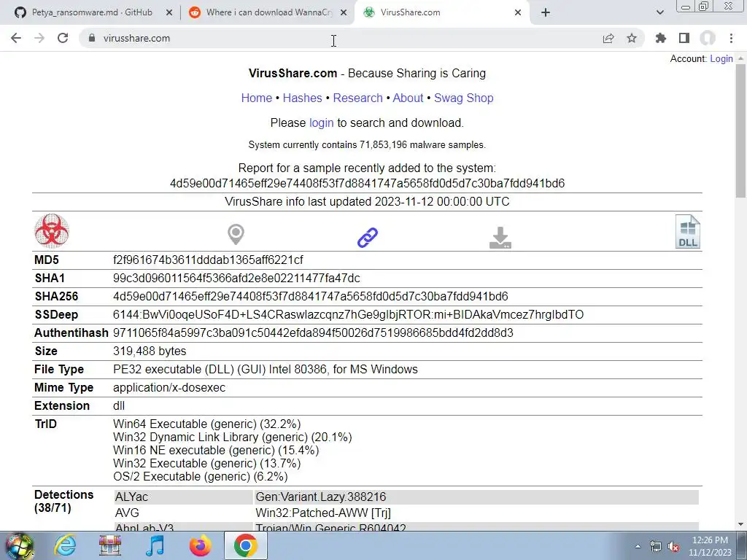
Task: Close the Reddit WannaCry tab
Action: click(x=344, y=13)
